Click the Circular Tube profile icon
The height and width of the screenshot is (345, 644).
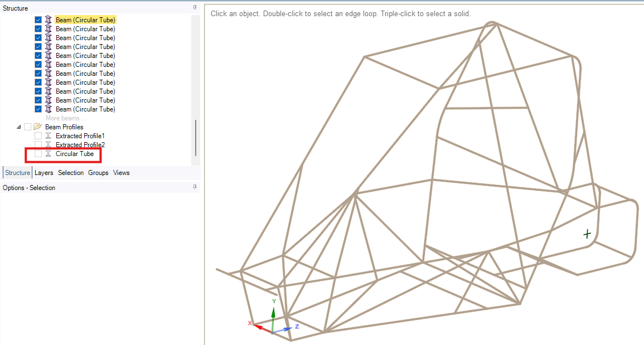tap(48, 154)
